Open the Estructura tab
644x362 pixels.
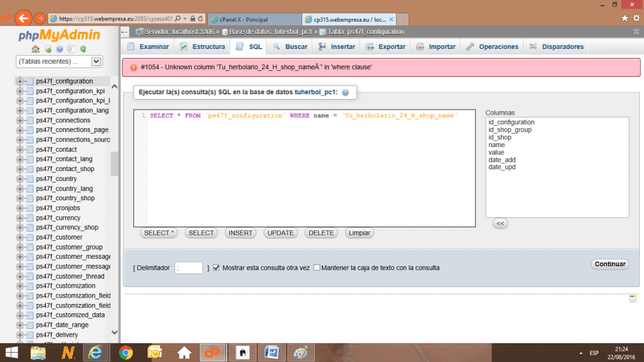coord(203,47)
